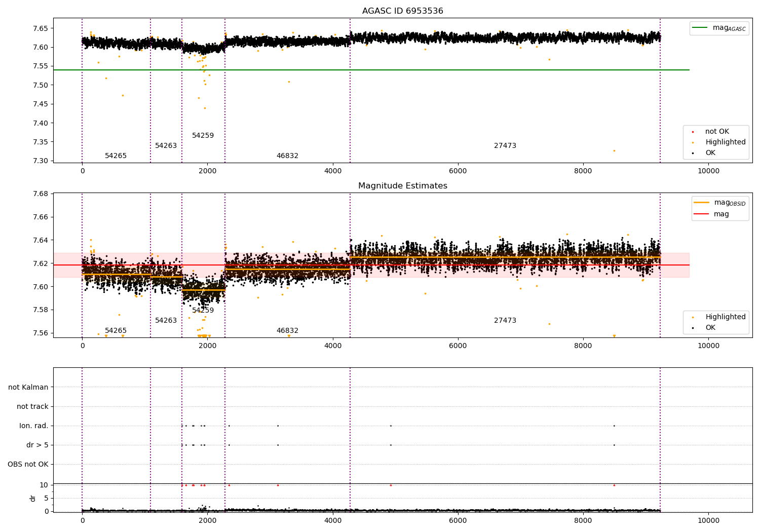The width and height of the screenshot is (760, 532).
Task: Click the 'Magnitude Estimates' subplot title
Action: point(402,186)
